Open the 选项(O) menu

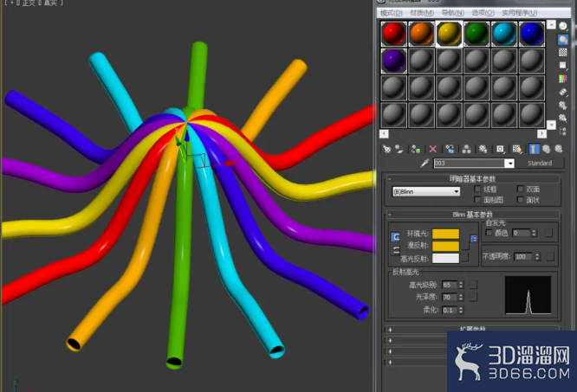483,13
